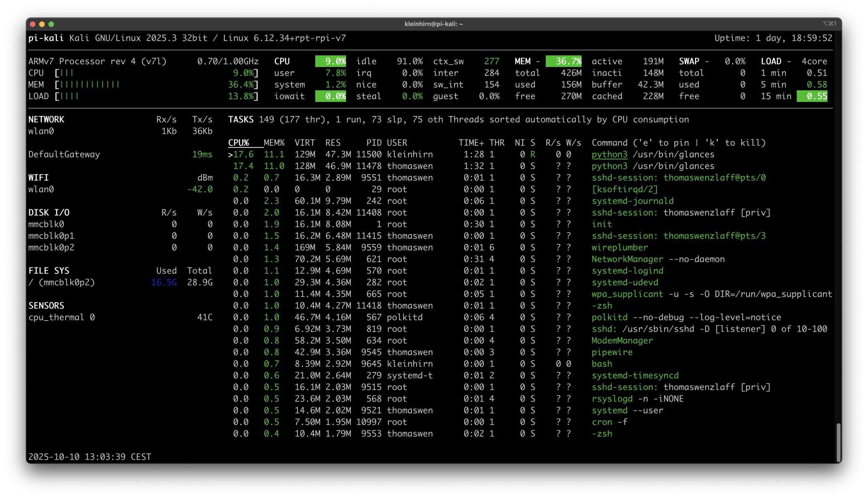Click the green CPU 9.0% highlighted value
868x498 pixels.
click(x=330, y=61)
